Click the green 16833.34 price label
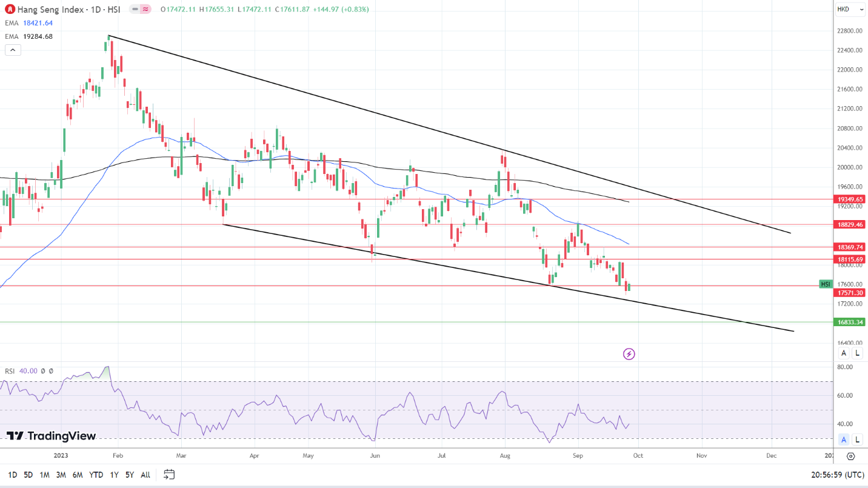The width and height of the screenshot is (868, 488). (850, 323)
